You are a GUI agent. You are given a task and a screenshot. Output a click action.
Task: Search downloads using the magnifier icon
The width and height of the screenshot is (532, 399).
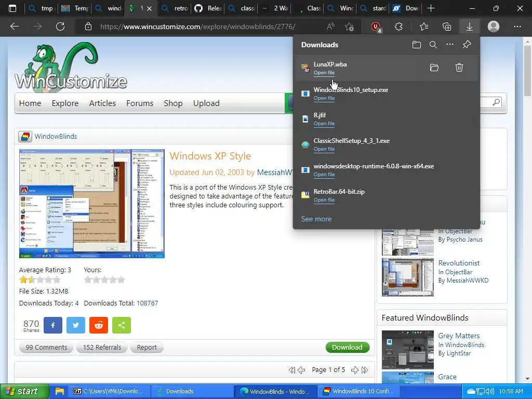tap(433, 45)
